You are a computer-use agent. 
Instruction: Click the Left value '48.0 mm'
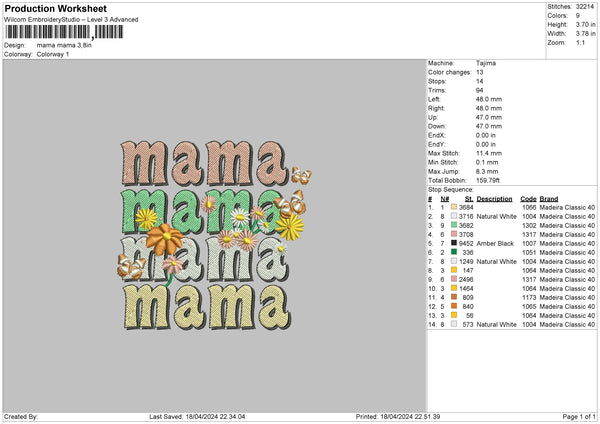point(489,99)
